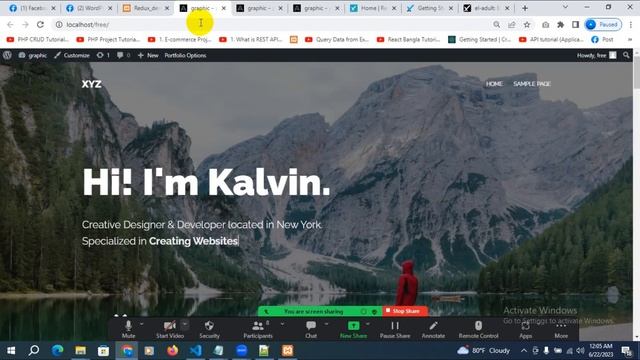Click the site info icon in address bar
The image size is (640, 360).
click(59, 24)
